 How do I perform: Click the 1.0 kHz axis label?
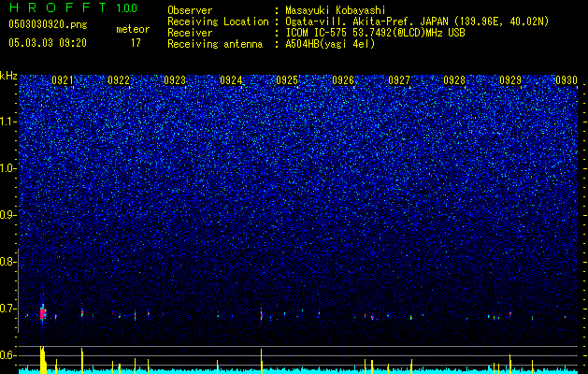coord(8,168)
